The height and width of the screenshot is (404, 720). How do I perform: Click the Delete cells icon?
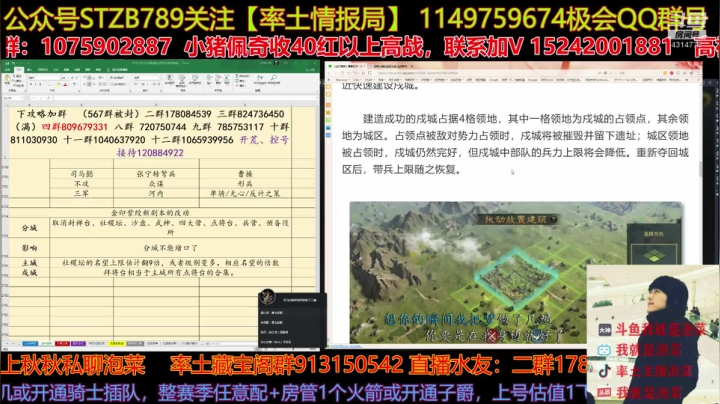pos(218,79)
